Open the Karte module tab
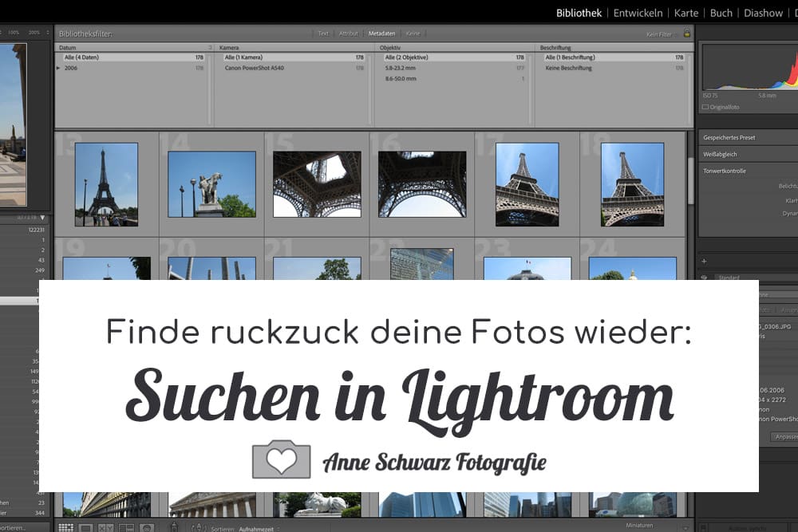 [x=685, y=13]
